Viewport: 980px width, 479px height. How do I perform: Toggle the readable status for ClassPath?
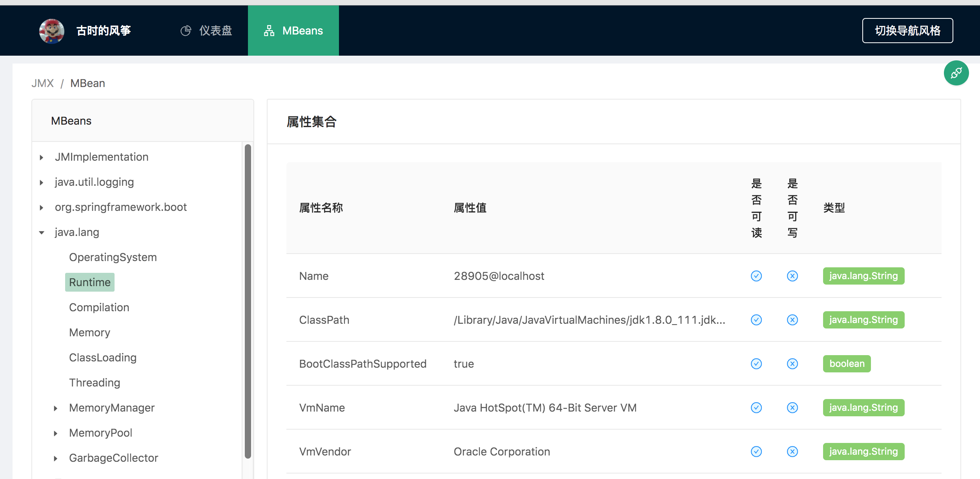coord(756,320)
